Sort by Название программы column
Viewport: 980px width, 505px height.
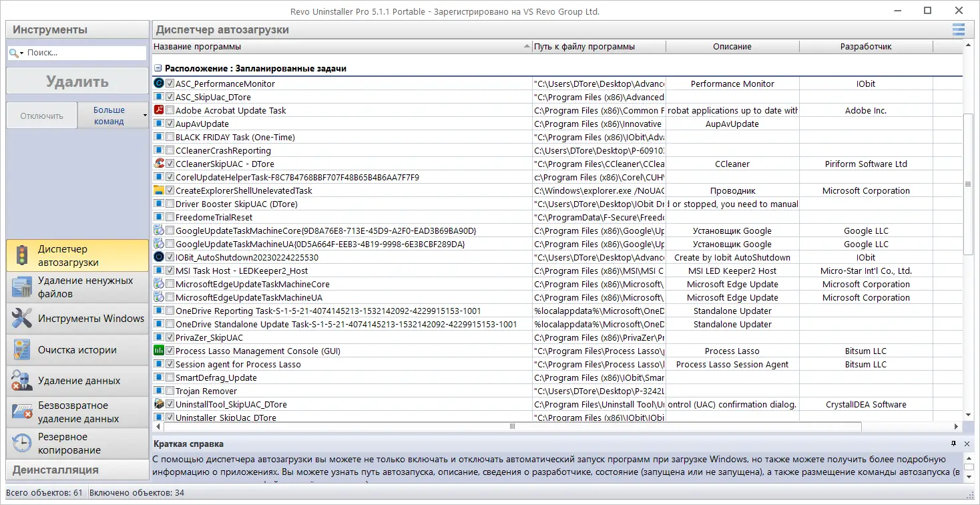(342, 47)
